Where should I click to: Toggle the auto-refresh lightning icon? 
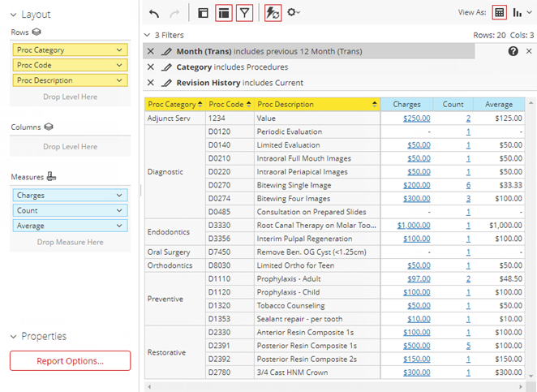(273, 13)
